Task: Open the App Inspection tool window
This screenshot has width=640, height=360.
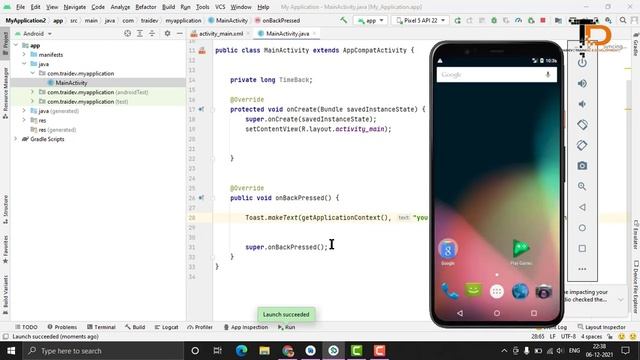Action: (246, 327)
